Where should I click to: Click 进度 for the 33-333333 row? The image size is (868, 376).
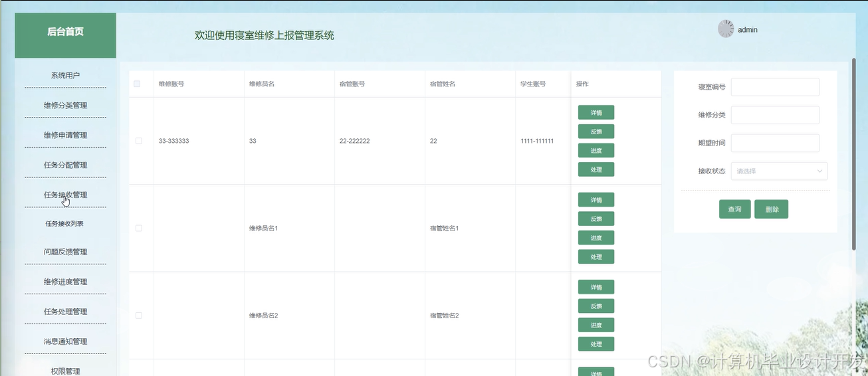[x=596, y=150]
